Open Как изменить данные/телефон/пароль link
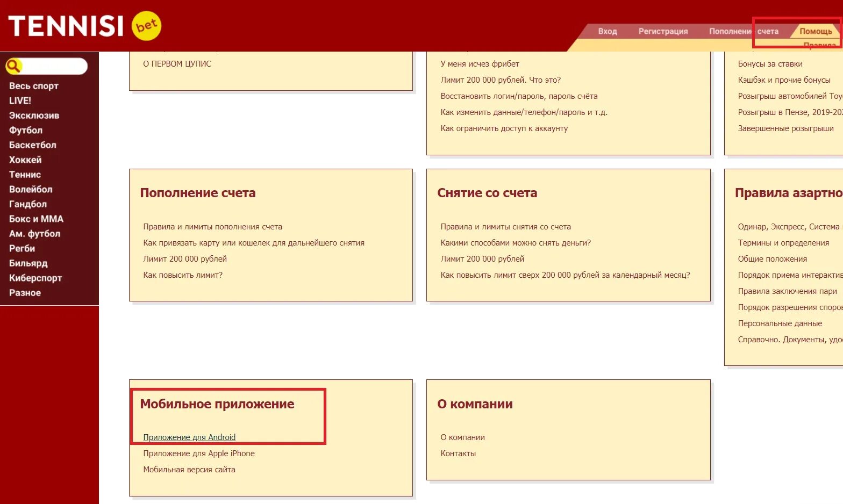Screen dimensions: 843x504 coord(524,112)
